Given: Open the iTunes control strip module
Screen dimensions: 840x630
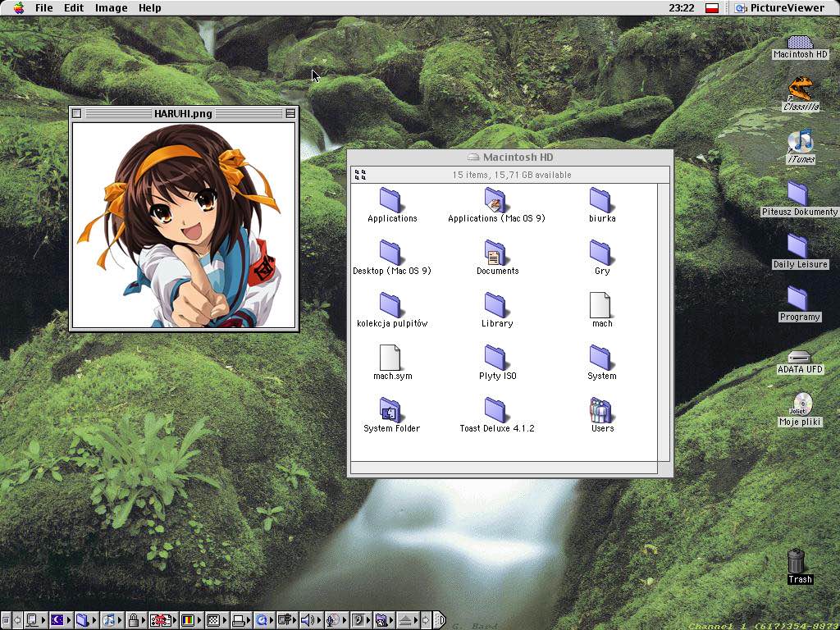Looking at the screenshot, I should pyautogui.click(x=112, y=620).
